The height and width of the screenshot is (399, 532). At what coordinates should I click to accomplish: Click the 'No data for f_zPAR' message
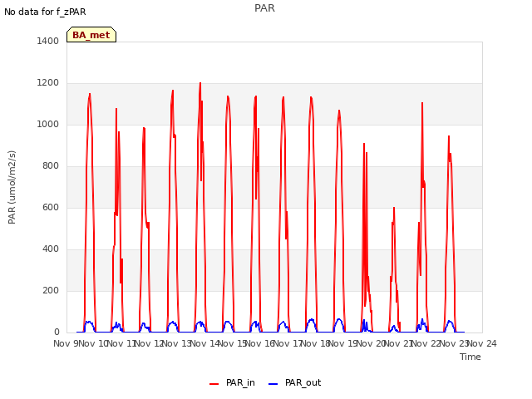[x=45, y=12]
